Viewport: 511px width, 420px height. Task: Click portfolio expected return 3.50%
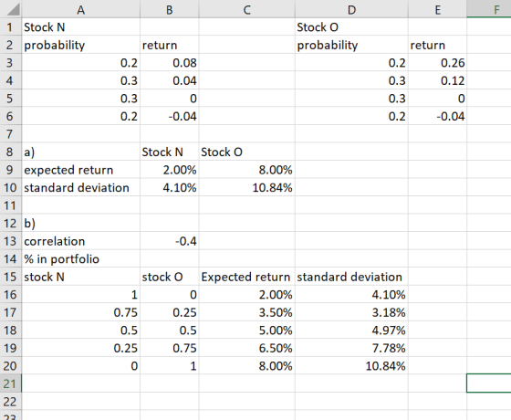point(247,312)
